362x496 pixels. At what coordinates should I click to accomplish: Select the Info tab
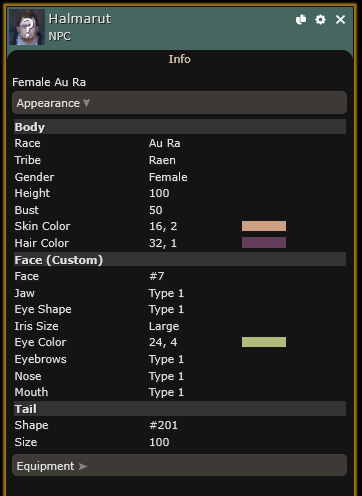(x=179, y=59)
